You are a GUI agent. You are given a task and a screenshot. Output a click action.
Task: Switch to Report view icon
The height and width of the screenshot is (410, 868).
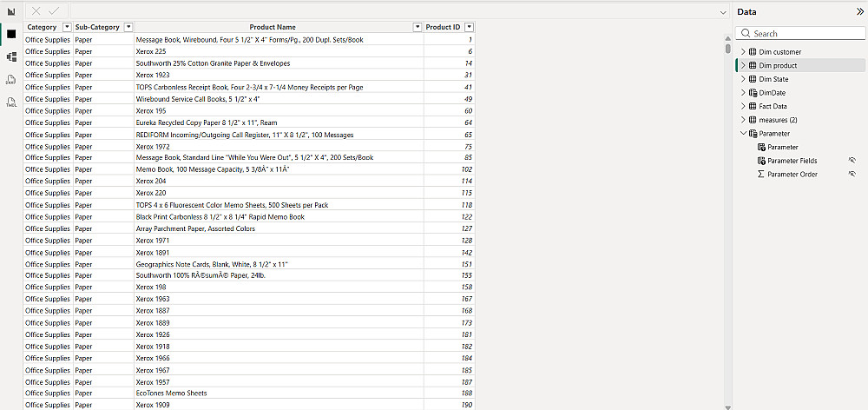11,11
